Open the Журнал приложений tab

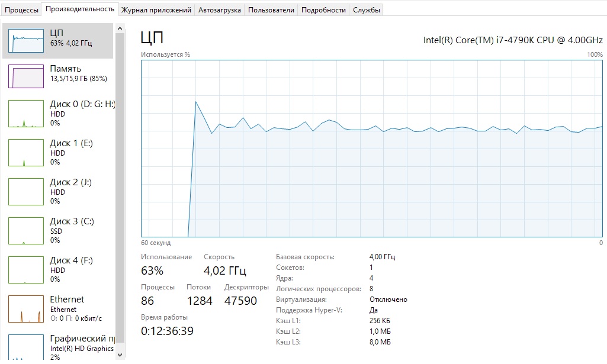click(156, 10)
